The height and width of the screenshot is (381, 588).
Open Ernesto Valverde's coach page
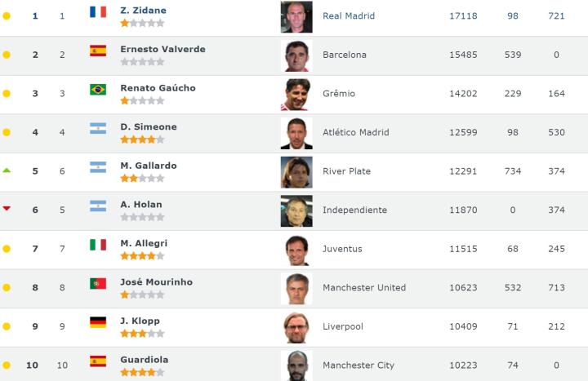point(163,49)
